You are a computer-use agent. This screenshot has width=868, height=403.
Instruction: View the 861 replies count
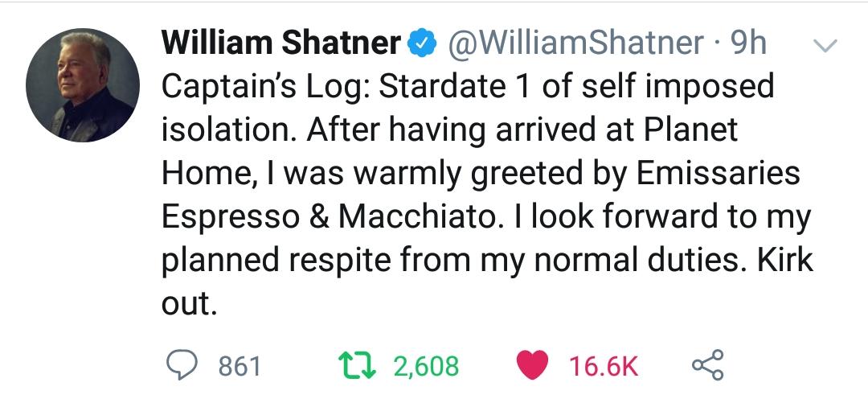point(240,367)
